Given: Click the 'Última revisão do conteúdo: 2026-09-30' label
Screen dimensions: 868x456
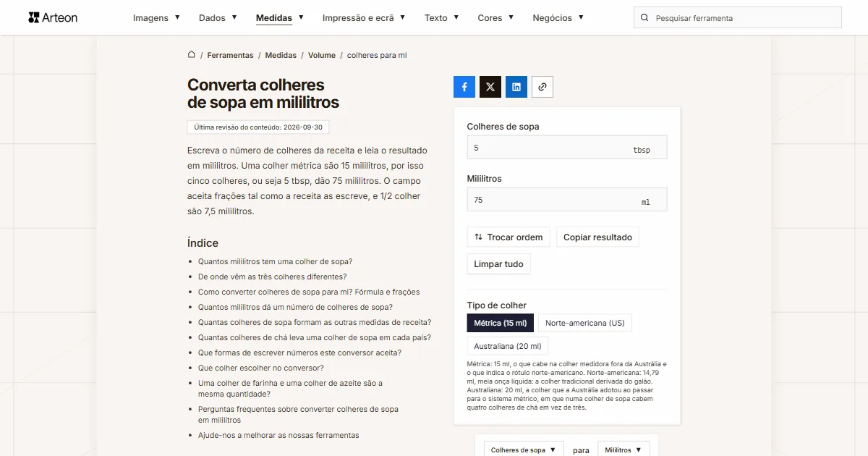Looking at the screenshot, I should pyautogui.click(x=259, y=127).
